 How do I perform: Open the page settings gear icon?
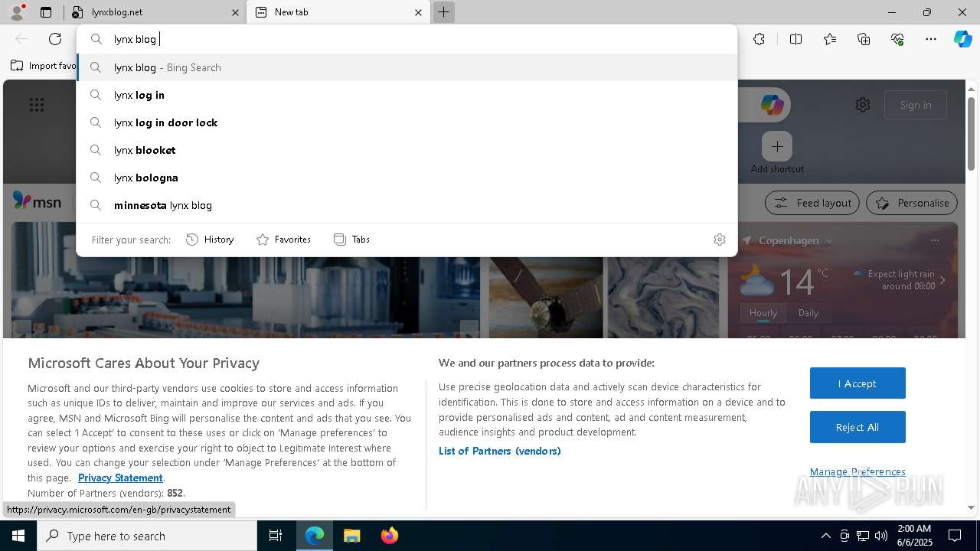[863, 105]
